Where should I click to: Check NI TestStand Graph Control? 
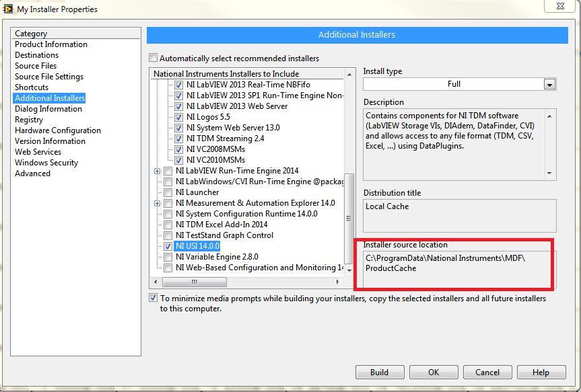[x=168, y=235]
